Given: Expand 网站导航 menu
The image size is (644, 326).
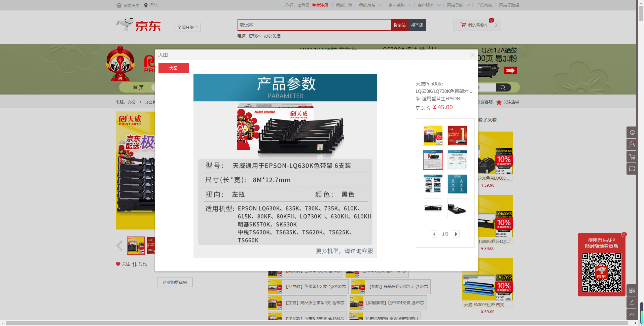Looking at the screenshot, I should (458, 5).
